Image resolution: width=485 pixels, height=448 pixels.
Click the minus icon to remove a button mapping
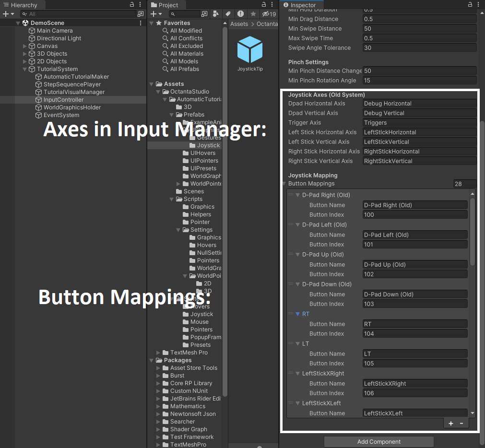[x=461, y=423]
